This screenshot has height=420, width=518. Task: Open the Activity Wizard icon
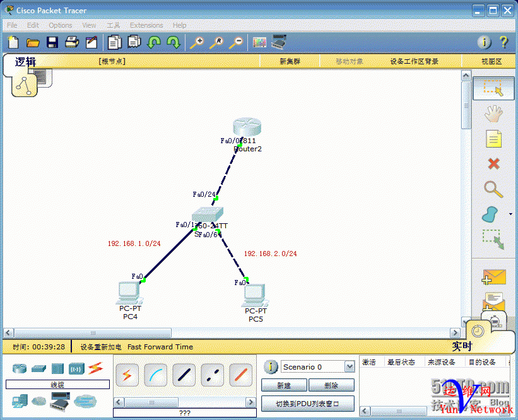pos(91,42)
